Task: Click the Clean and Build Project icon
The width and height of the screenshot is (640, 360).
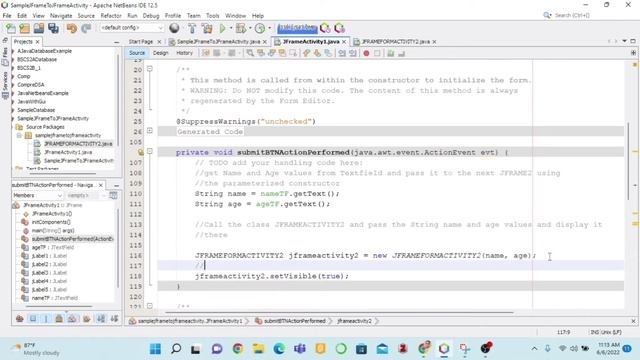Action: point(207,28)
